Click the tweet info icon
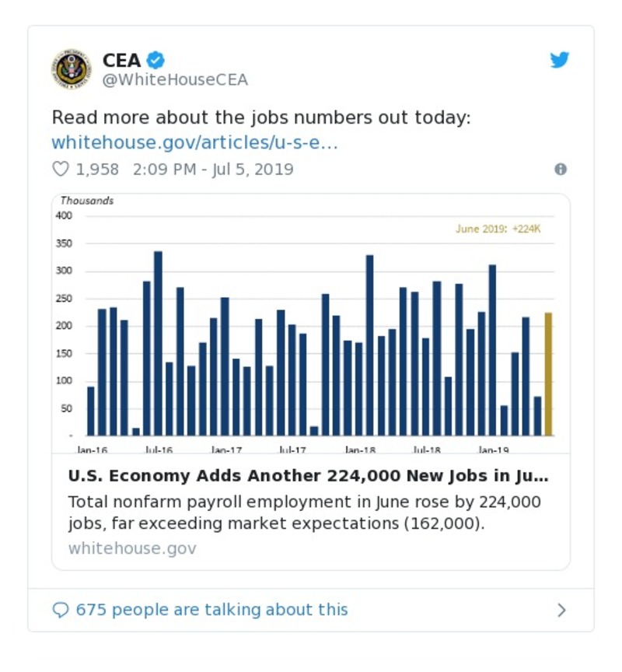622x672 pixels. pos(560,169)
